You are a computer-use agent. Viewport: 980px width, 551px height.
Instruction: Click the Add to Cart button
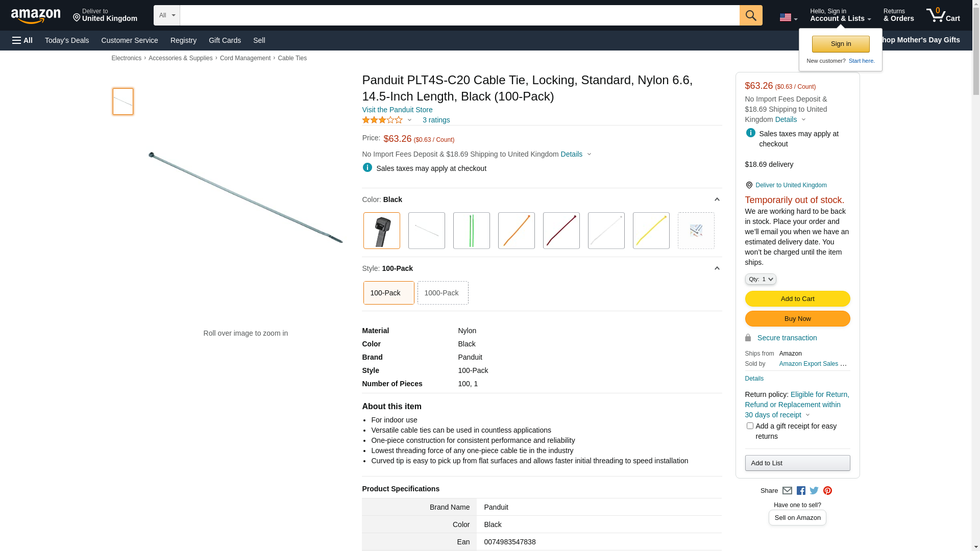coord(797,298)
